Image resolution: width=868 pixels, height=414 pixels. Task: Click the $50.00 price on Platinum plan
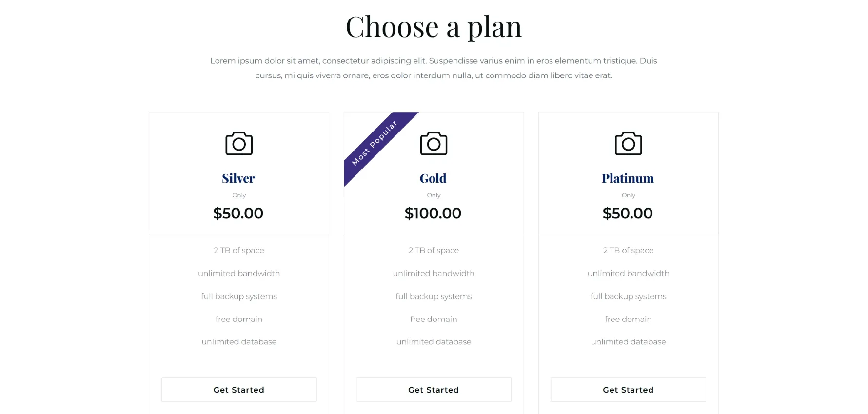[x=628, y=213]
